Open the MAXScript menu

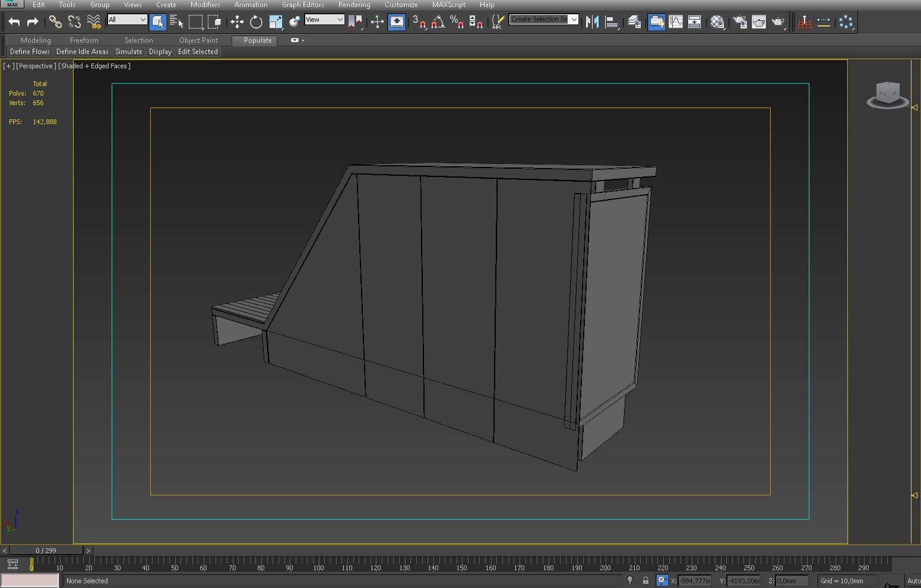(x=448, y=5)
